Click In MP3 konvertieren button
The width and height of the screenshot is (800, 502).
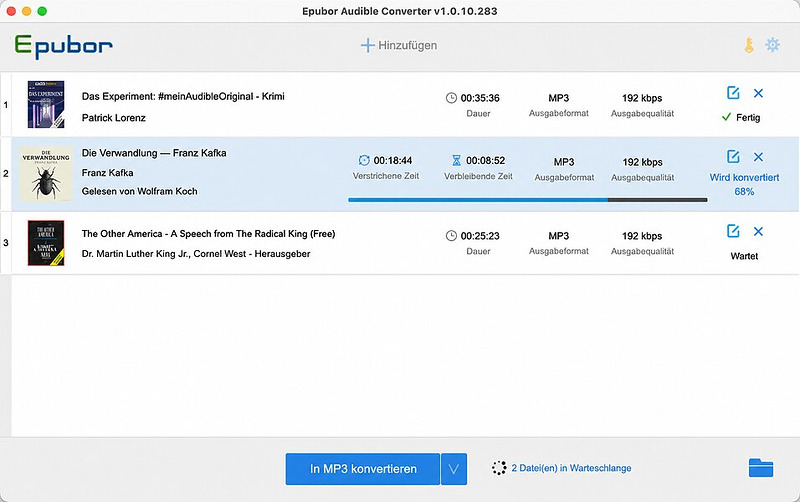coord(363,469)
